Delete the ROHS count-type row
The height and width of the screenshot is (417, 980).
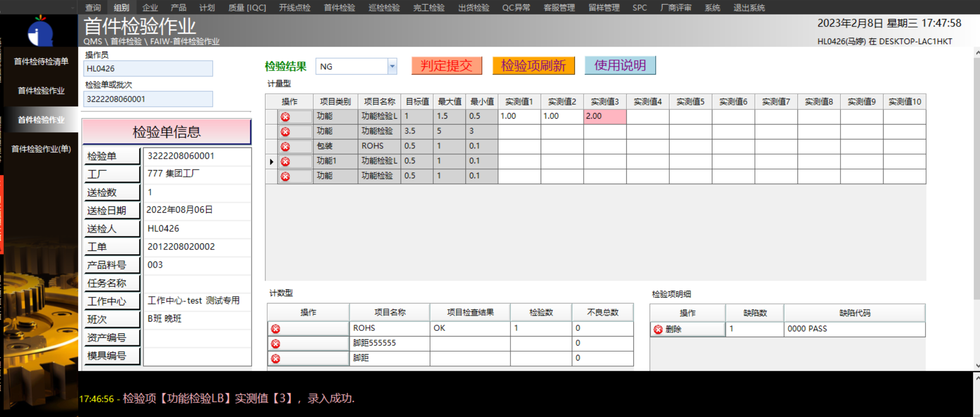pos(275,329)
